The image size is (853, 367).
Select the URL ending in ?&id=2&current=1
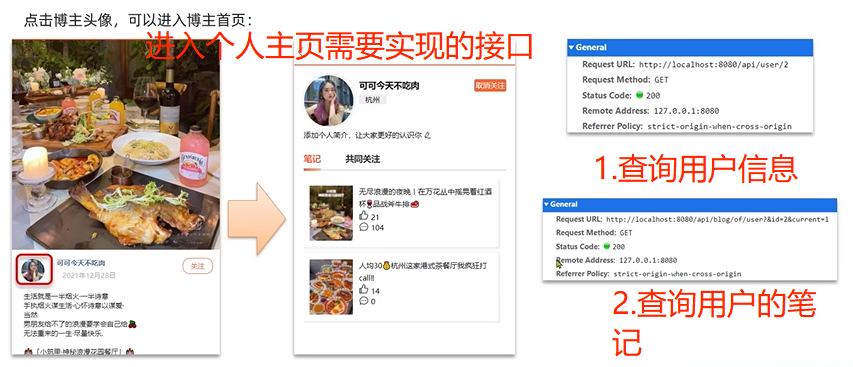click(x=717, y=219)
